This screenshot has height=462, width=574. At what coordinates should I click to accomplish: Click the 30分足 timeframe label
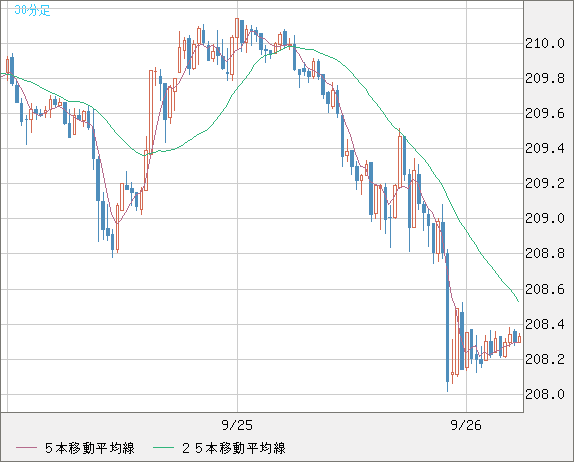[x=32, y=10]
